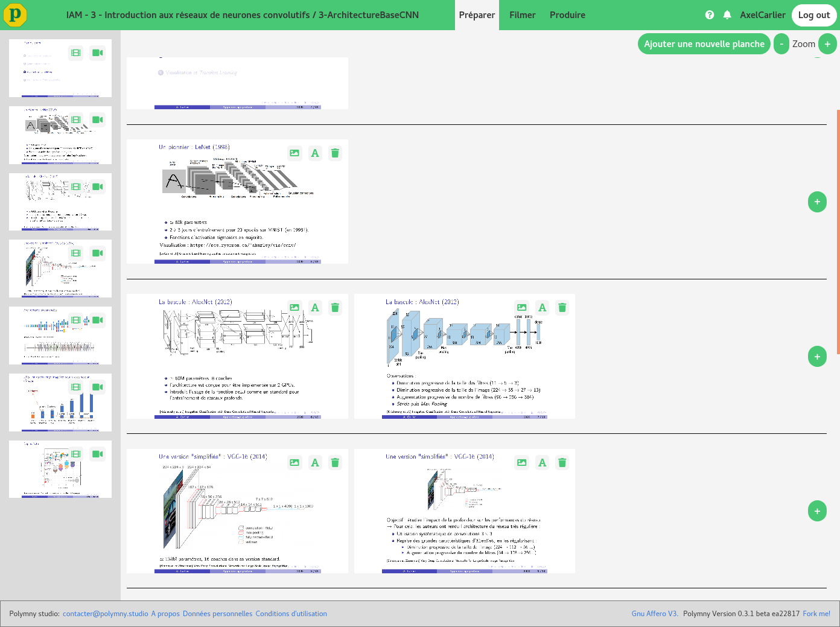840x627 pixels.
Task: Click the Polymny yellow logo
Action: point(15,15)
